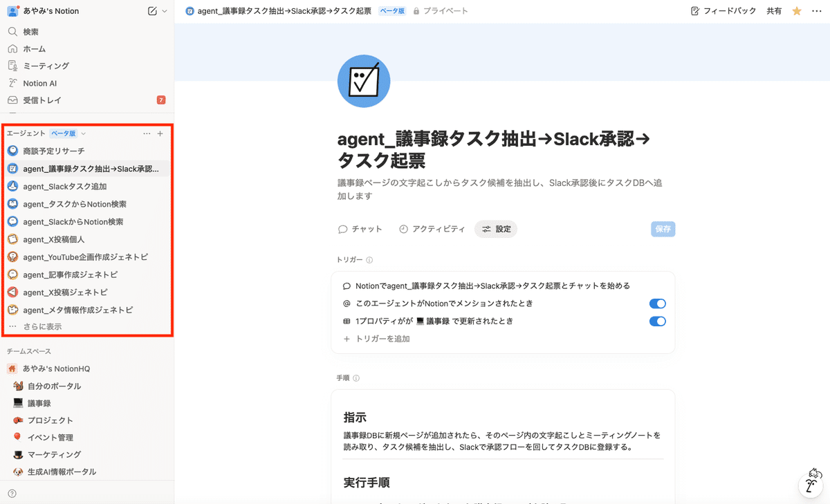Switch to the アクティビティ tab

[432, 229]
